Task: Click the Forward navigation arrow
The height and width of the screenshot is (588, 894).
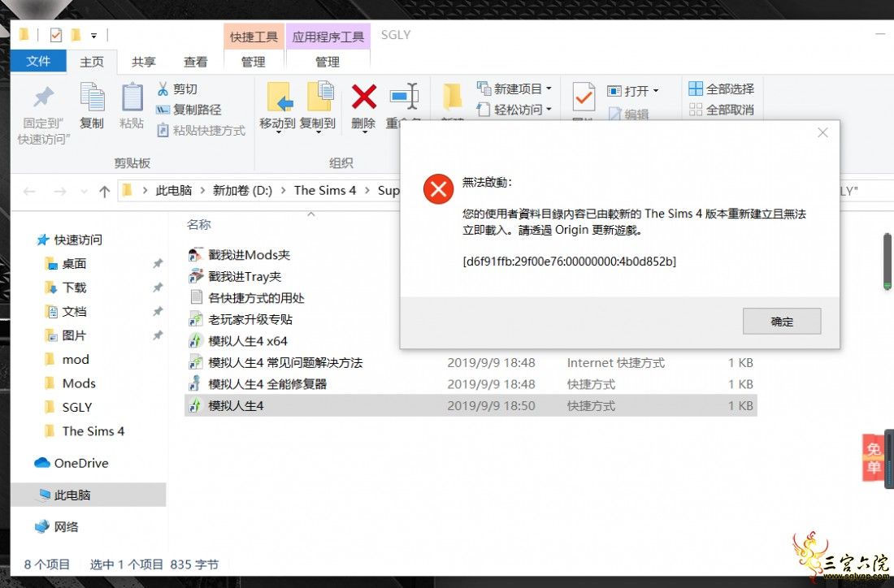Action: pos(60,192)
